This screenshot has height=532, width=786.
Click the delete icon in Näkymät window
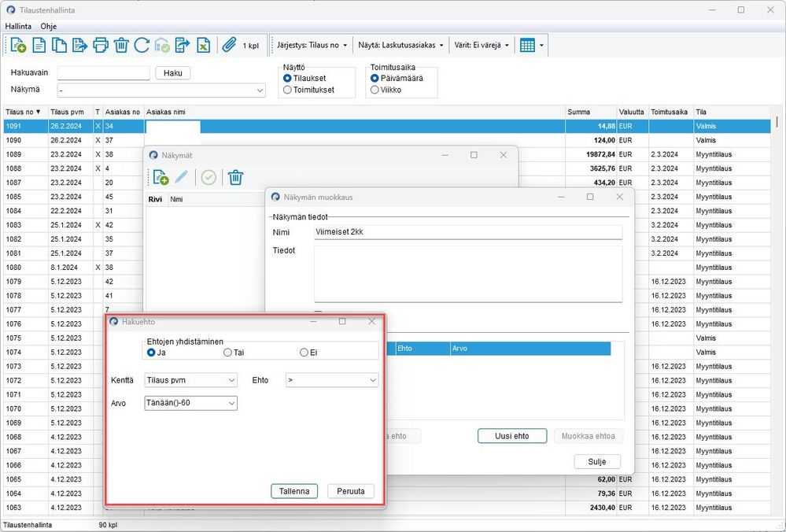coord(235,177)
